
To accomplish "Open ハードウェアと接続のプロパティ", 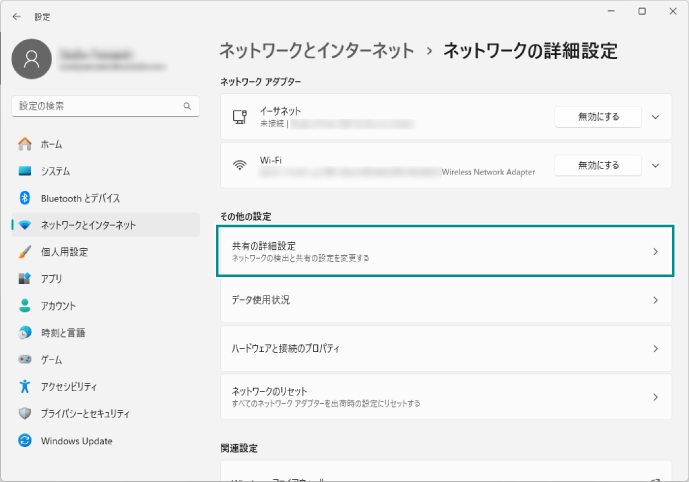I will point(445,349).
